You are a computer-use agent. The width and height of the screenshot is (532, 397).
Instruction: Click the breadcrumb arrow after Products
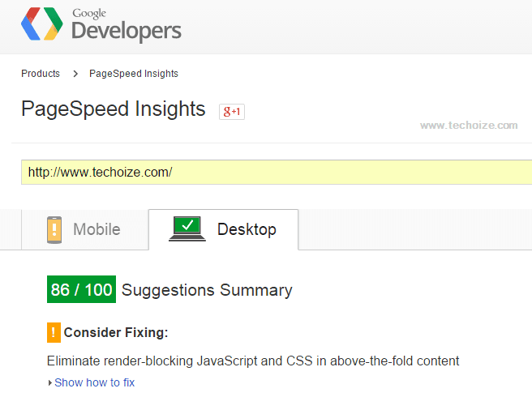click(x=75, y=74)
